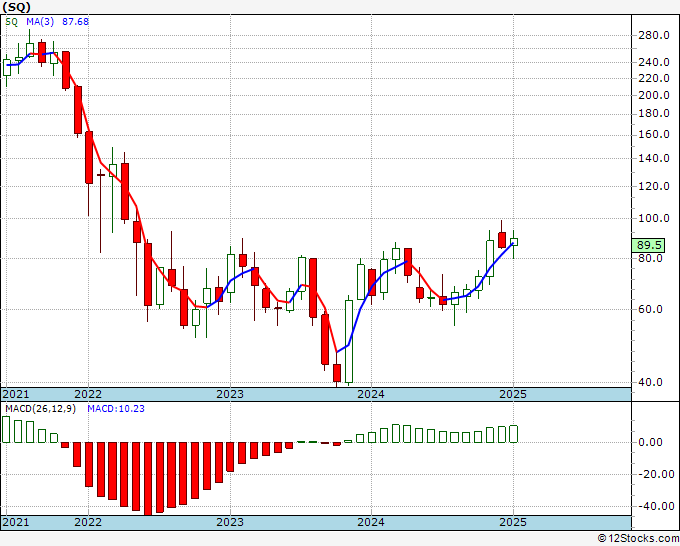The width and height of the screenshot is (680, 546).
Task: Click 2022 on the MACD timeline
Action: 88,522
